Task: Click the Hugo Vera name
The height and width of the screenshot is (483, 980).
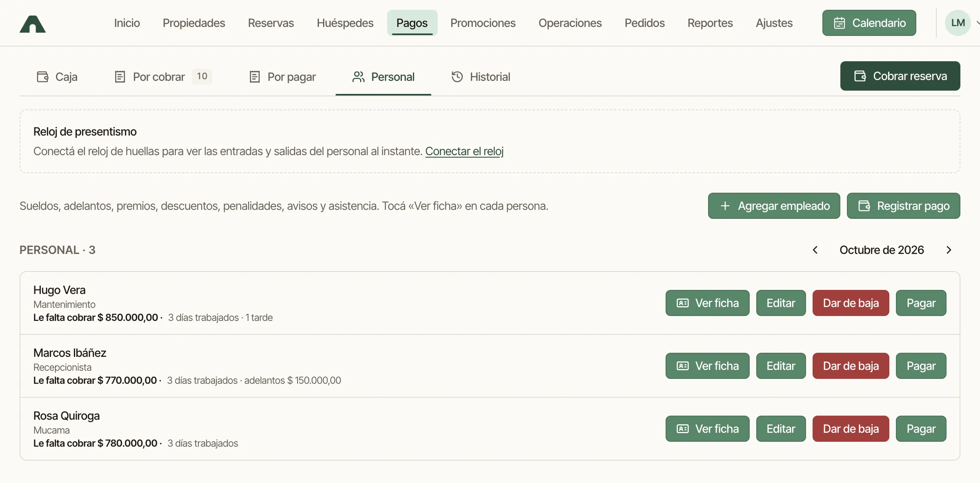Action: 59,290
